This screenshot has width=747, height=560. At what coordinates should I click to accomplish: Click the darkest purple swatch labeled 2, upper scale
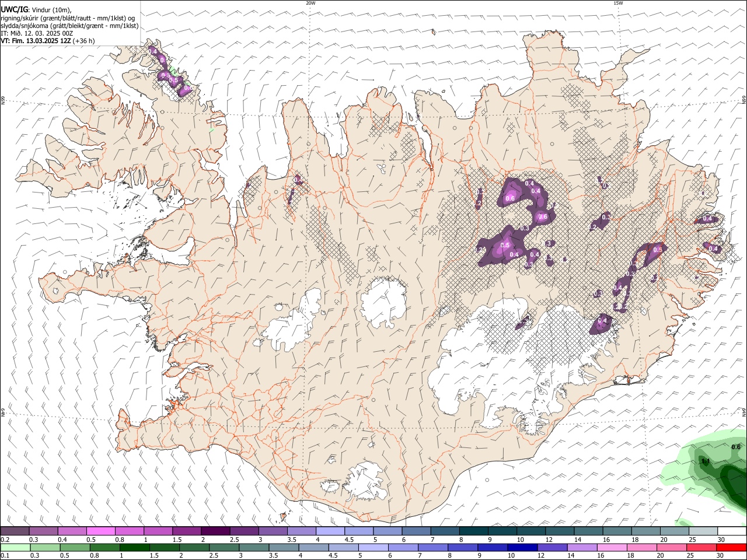tap(215, 531)
